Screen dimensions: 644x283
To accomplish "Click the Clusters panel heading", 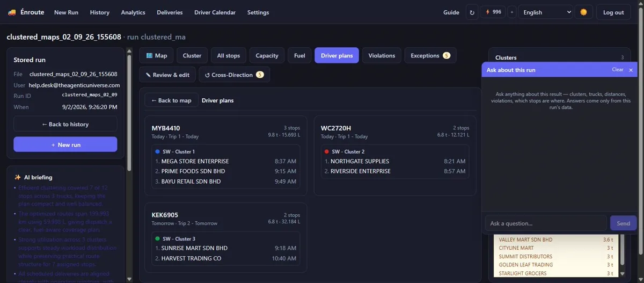I will pyautogui.click(x=506, y=57).
